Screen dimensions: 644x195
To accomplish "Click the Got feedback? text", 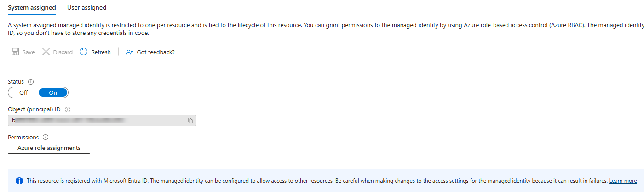I will point(155,52).
